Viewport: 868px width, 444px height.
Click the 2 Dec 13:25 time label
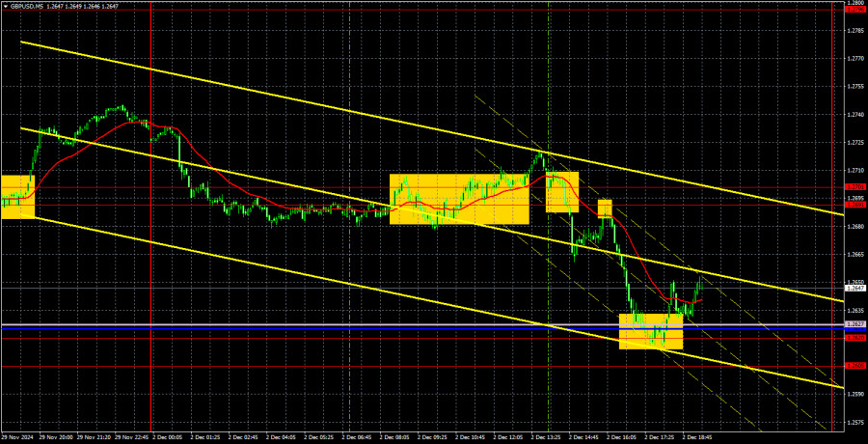545,437
